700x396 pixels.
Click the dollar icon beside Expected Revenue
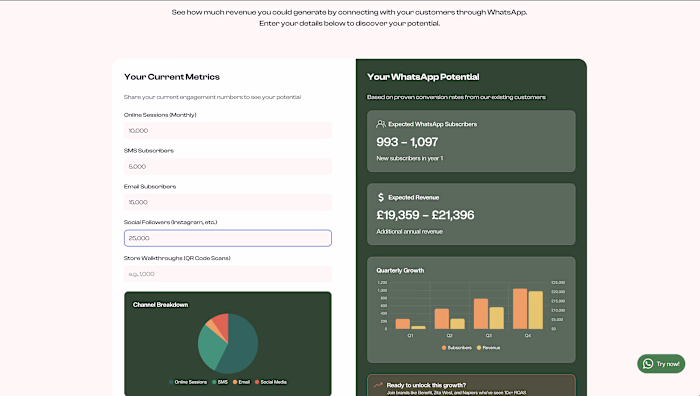pos(381,197)
